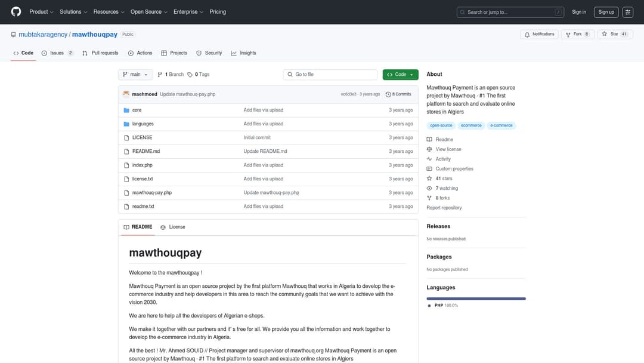Switch to the Actions tab
The height and width of the screenshot is (363, 644).
point(140,53)
